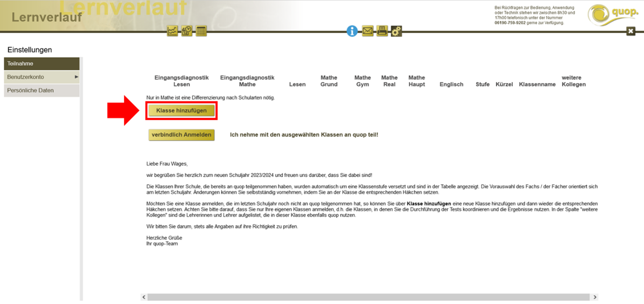Click the phone number 06190-759-9202
Screen dimensions: 644x304
pos(510,22)
